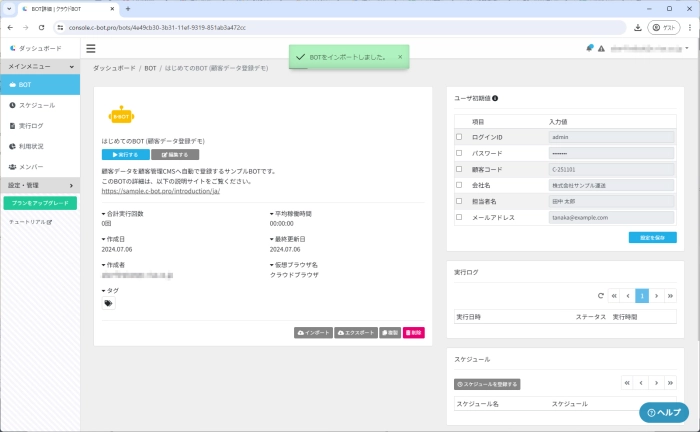Click the robot BOT thumbnail image
Image resolution: width=700 pixels, height=432 pixels.
tap(120, 116)
